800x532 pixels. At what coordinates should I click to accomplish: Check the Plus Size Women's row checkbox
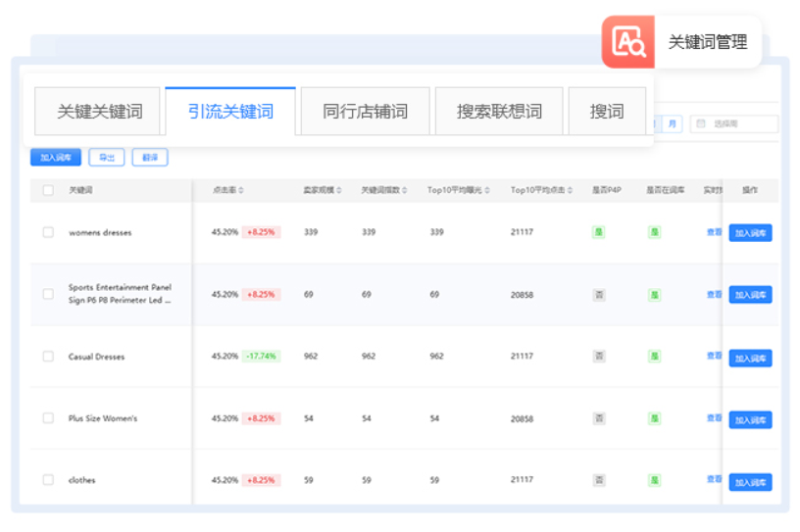pyautogui.click(x=48, y=418)
